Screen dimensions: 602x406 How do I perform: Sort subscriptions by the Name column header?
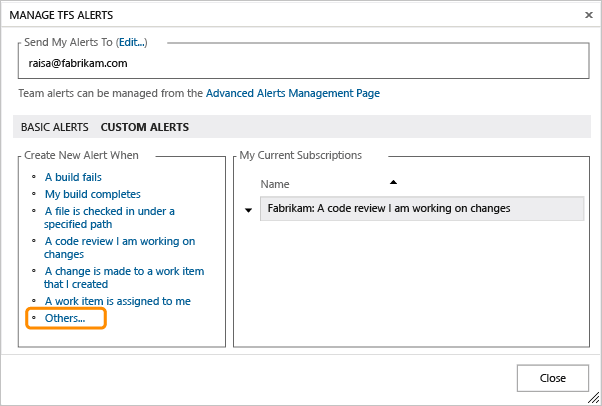tap(275, 184)
